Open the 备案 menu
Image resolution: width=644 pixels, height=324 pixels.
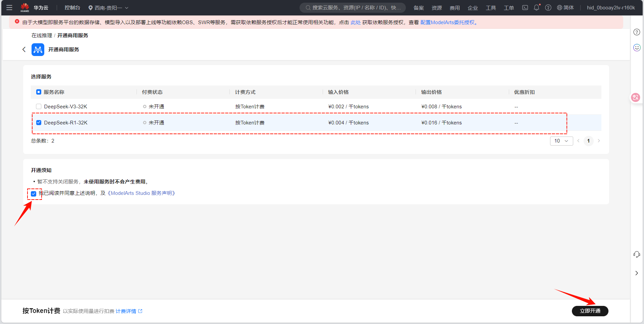pyautogui.click(x=419, y=8)
